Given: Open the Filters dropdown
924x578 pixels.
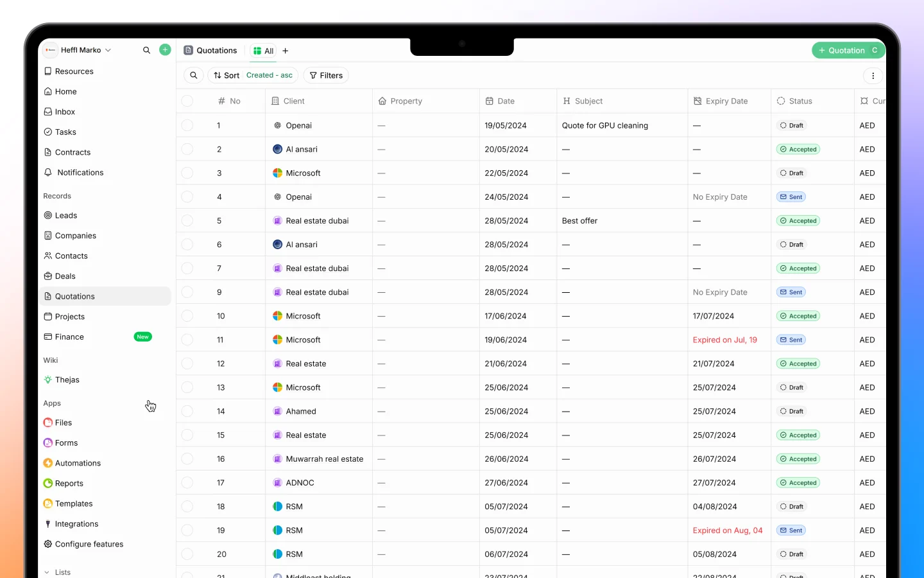Looking at the screenshot, I should tap(326, 75).
